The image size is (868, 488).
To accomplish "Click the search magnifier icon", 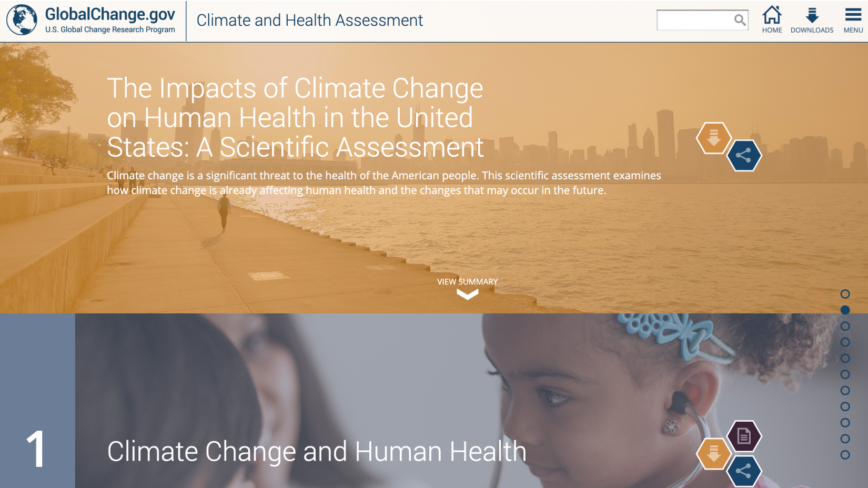I will 740,20.
